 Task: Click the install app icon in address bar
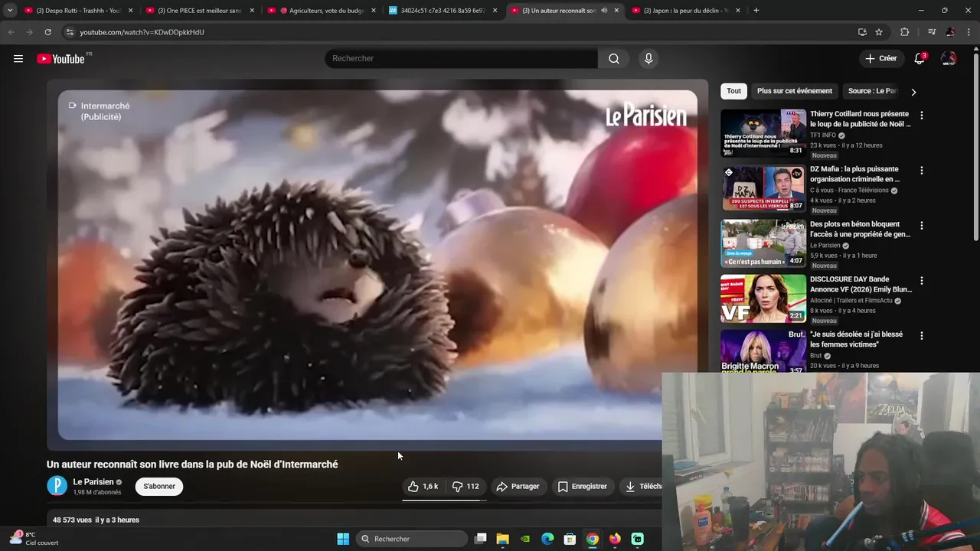click(862, 32)
